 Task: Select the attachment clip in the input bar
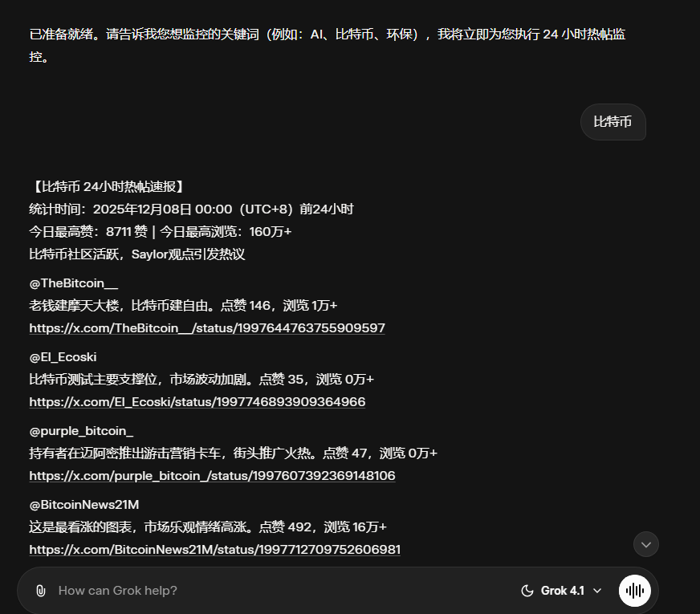[41, 590]
